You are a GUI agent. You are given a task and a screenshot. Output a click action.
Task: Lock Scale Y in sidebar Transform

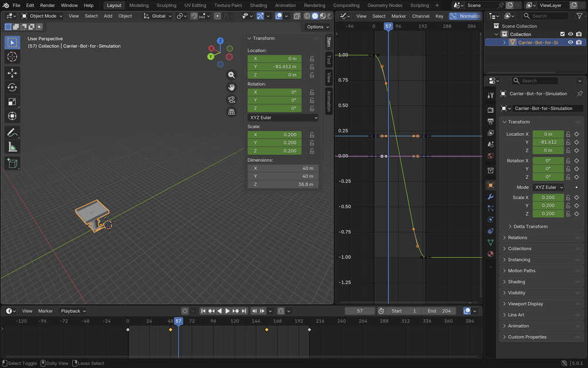click(x=312, y=142)
